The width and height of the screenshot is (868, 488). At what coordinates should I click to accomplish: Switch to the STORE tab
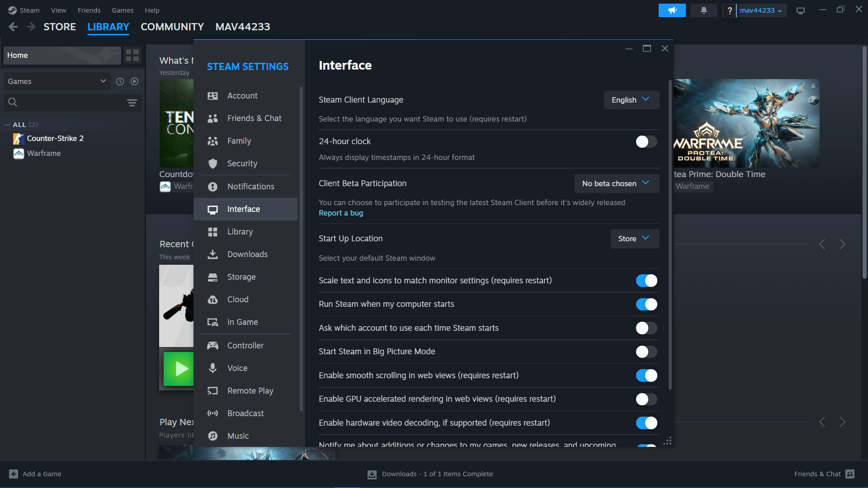[60, 27]
